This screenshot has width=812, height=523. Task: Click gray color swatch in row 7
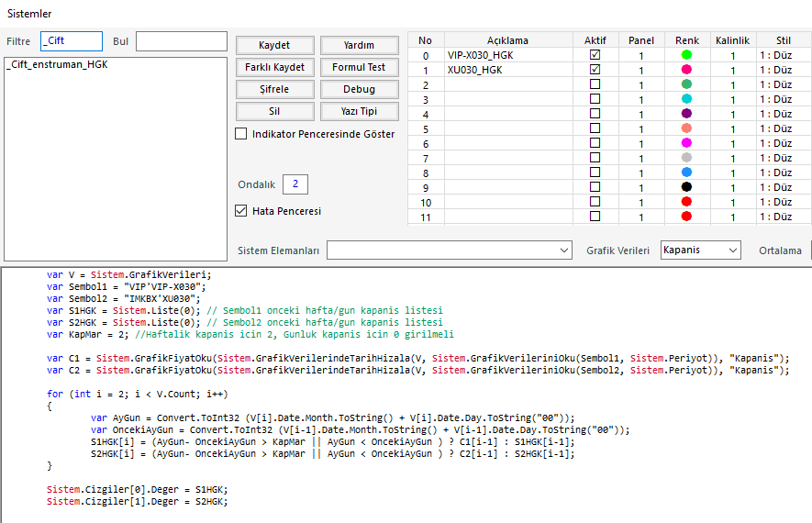click(686, 158)
